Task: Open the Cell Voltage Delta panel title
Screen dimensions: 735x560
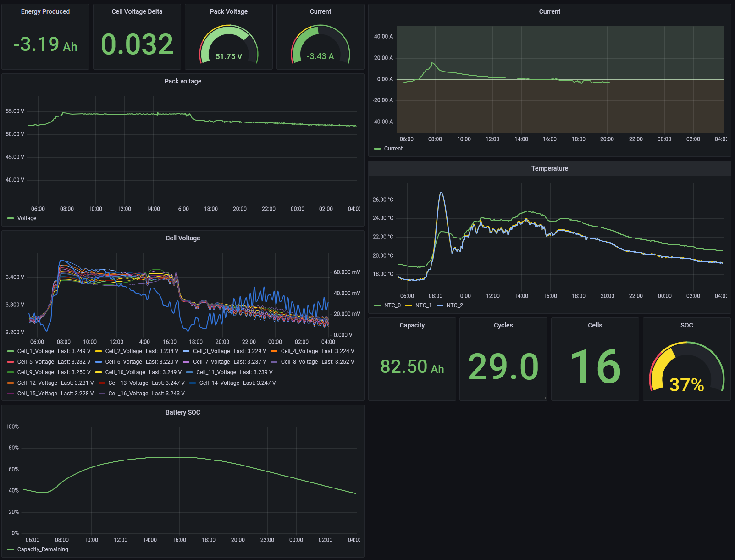Action: pos(137,11)
